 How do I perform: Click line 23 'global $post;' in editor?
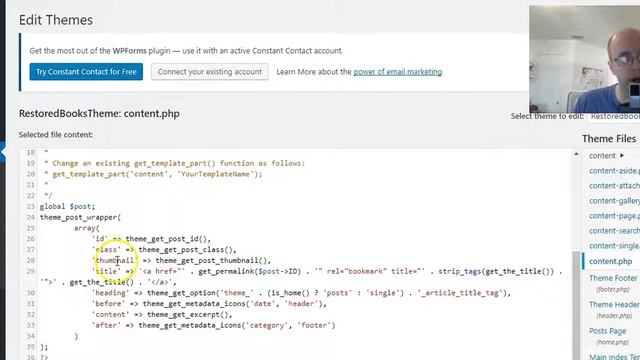[x=67, y=207]
